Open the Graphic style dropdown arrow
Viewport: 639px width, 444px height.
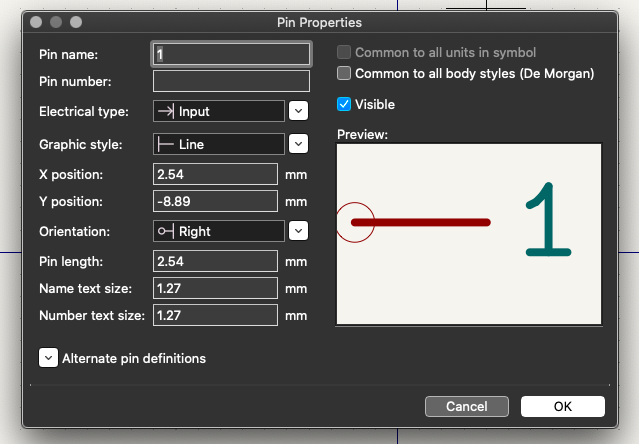click(x=298, y=144)
